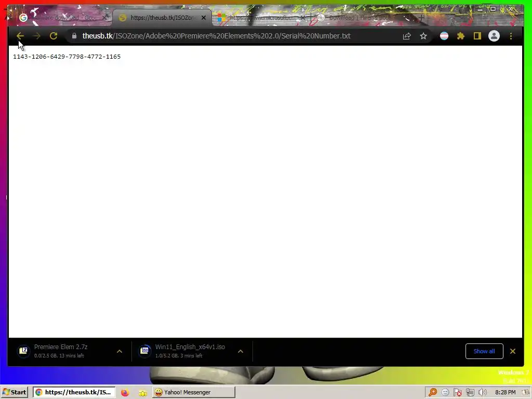Image resolution: width=532 pixels, height=399 pixels.
Task: Open Yahoo! Messenger from taskbar
Action: [193, 392]
